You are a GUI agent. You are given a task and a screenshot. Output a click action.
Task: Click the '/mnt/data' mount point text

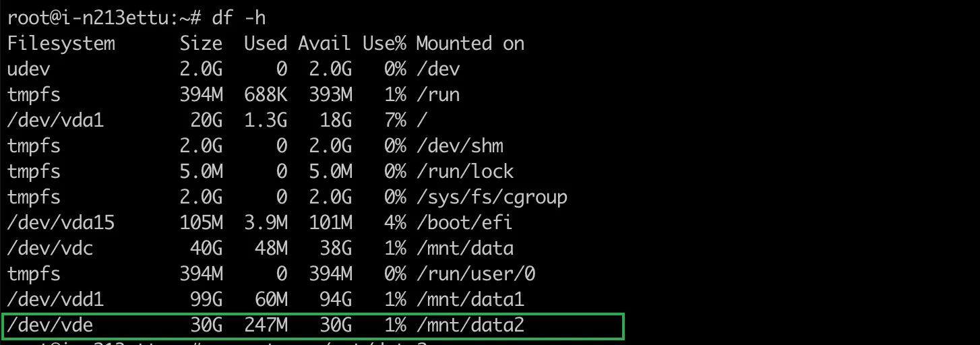pyautogui.click(x=464, y=249)
